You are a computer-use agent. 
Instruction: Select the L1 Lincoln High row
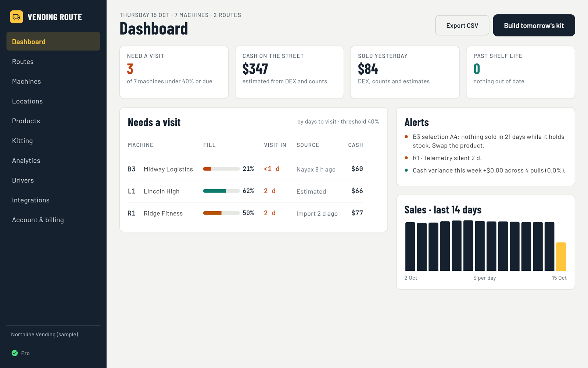click(x=245, y=191)
